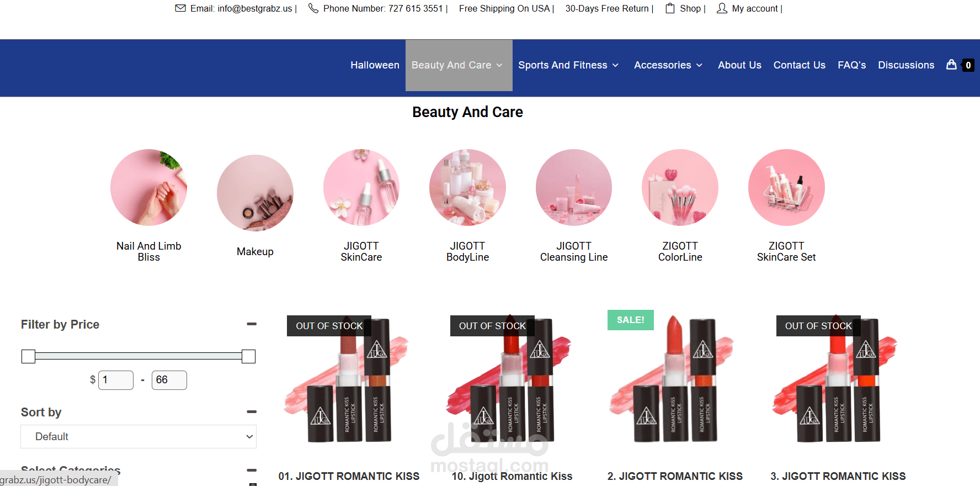Click the JIGOTT SkinCare category label
Screen dimensions: 980x486
361,252
